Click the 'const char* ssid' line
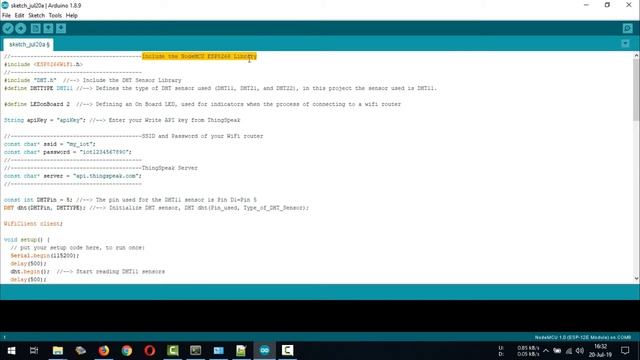 [x=50, y=144]
